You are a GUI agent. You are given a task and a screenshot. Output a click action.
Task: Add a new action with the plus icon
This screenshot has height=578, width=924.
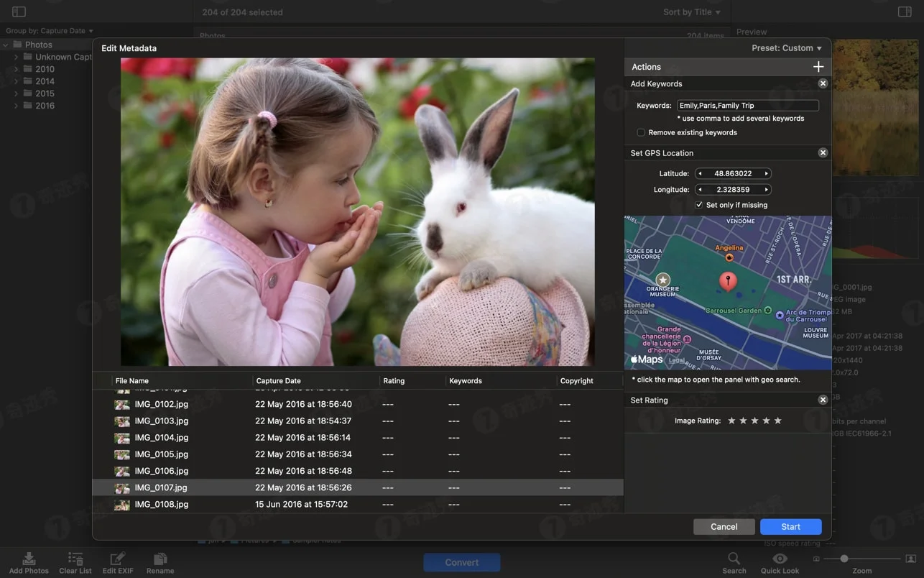(818, 65)
